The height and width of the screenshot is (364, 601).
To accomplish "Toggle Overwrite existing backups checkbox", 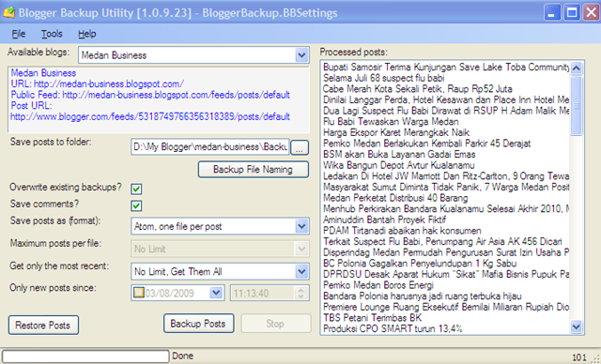I will (x=136, y=189).
